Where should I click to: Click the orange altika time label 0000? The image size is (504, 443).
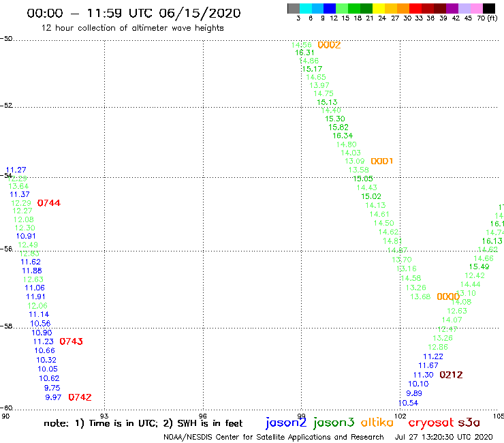point(448,296)
